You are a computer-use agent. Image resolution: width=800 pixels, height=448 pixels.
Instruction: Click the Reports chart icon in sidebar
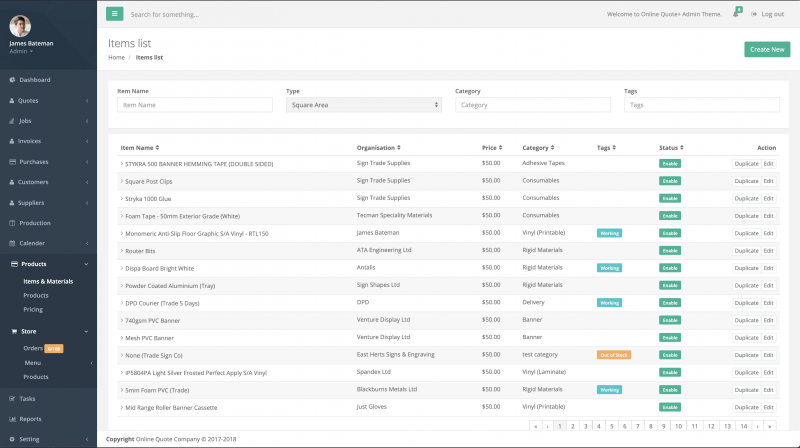click(12, 419)
